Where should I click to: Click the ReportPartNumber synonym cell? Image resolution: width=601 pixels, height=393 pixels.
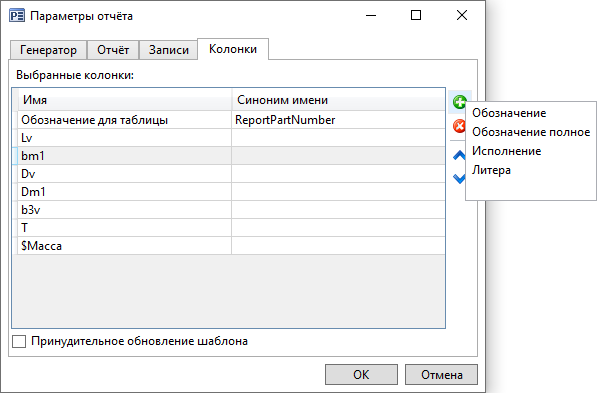click(338, 120)
